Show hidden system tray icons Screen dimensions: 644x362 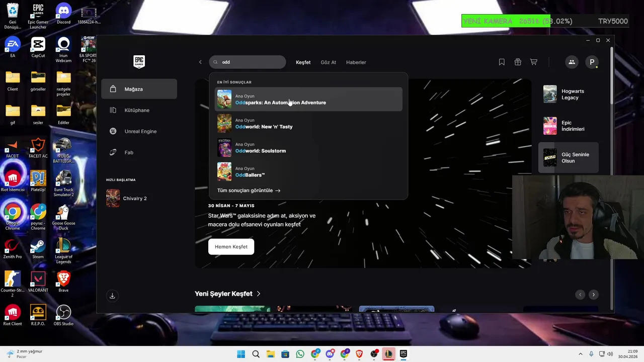[x=580, y=354]
